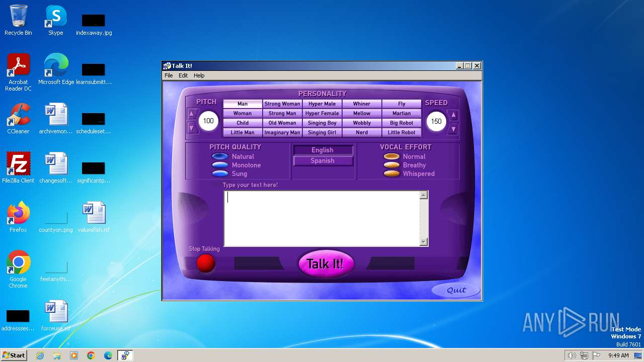The height and width of the screenshot is (362, 644).
Task: Pick the Hyper Female personality
Action: (x=322, y=114)
